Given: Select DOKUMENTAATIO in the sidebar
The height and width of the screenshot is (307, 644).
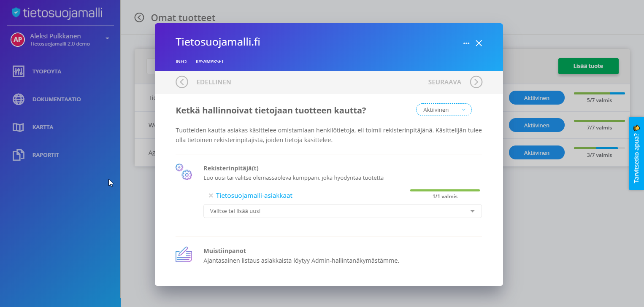Looking at the screenshot, I should click(x=57, y=100).
